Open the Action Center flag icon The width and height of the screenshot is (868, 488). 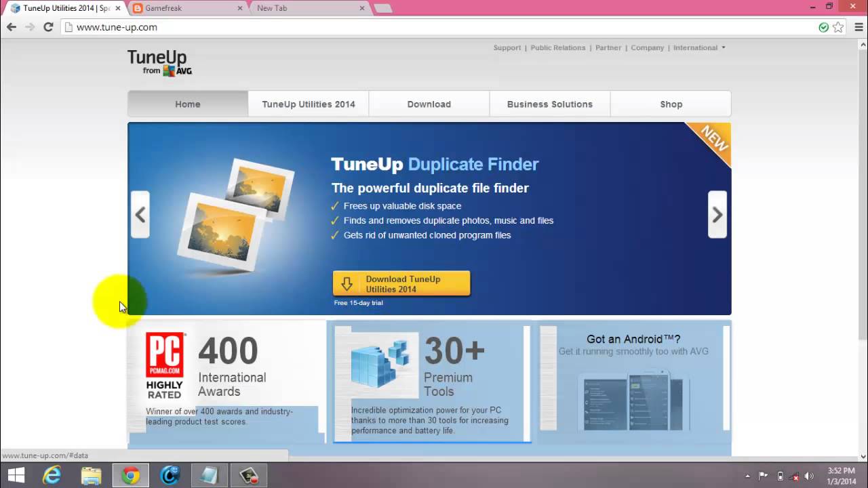coord(763,476)
